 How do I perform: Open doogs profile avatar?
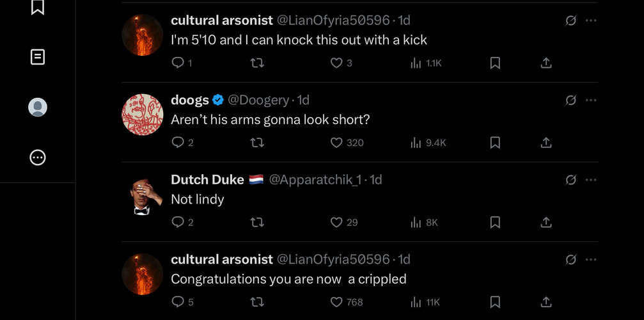click(x=143, y=115)
